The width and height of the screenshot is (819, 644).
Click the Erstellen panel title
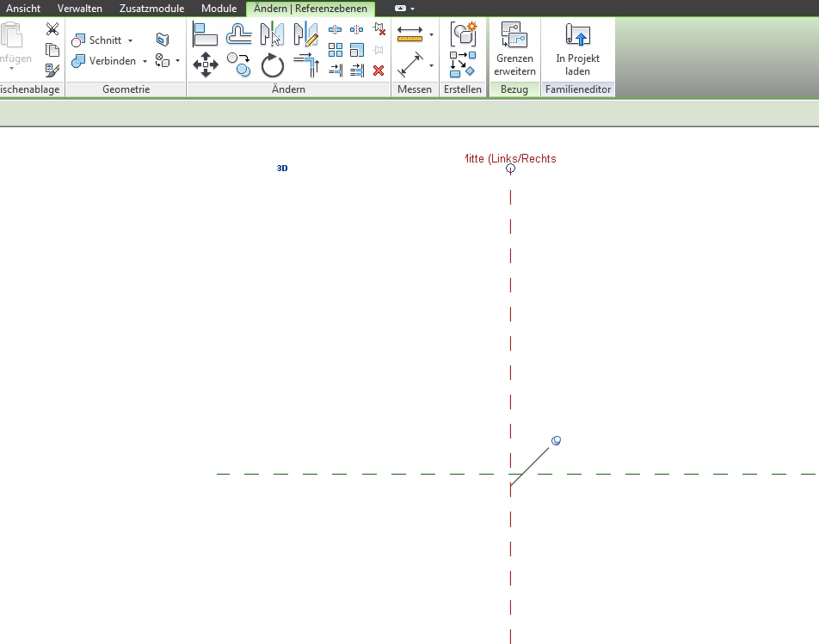(463, 89)
